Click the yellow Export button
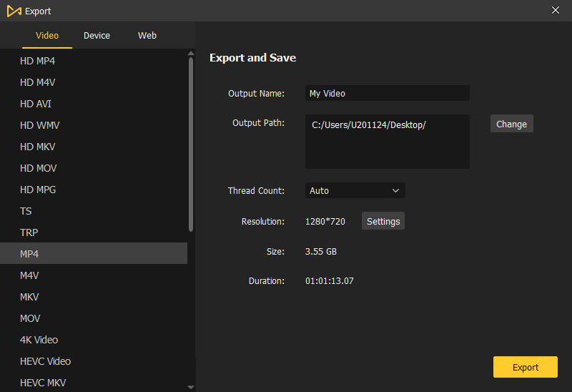This screenshot has width=572, height=392. (526, 367)
